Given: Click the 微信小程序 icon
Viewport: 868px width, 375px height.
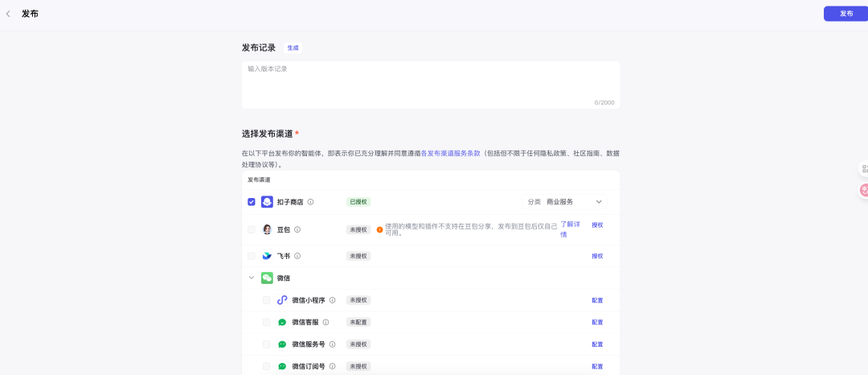Looking at the screenshot, I should coord(282,300).
